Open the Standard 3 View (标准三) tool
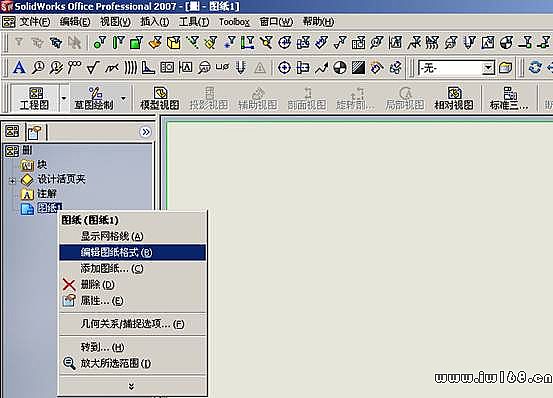The width and height of the screenshot is (553, 398). pyautogui.click(x=509, y=98)
